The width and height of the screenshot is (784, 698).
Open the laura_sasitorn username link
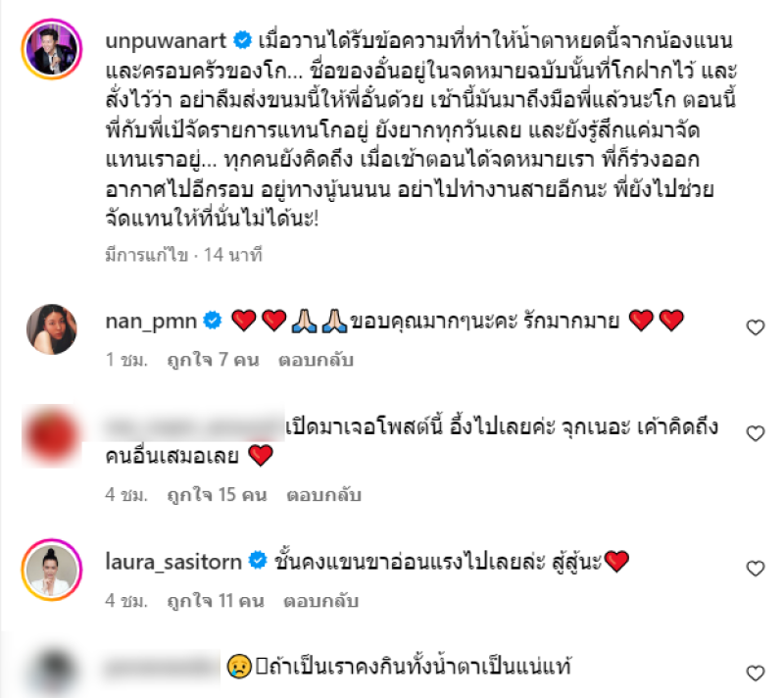[173, 562]
